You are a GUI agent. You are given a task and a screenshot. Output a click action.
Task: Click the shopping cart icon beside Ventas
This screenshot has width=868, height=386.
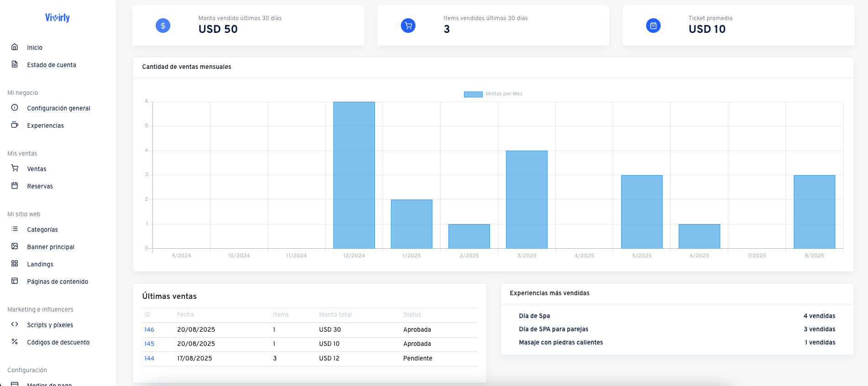[15, 168]
